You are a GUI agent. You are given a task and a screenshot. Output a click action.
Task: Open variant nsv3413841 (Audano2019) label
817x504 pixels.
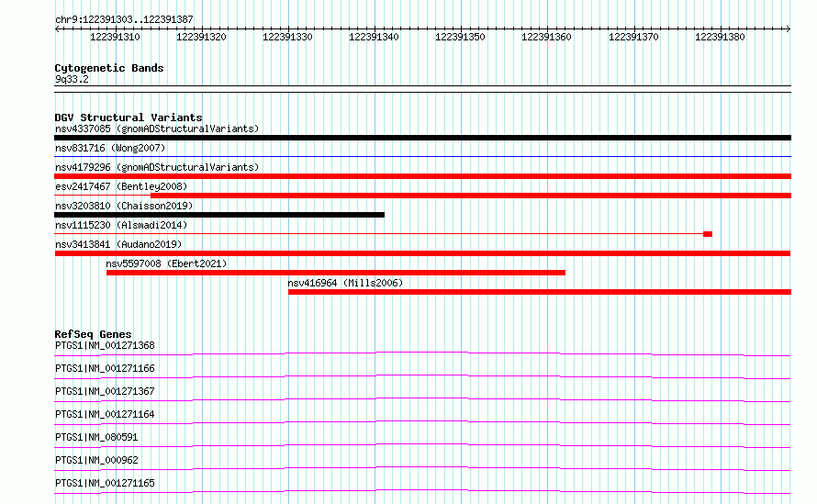[x=118, y=244]
